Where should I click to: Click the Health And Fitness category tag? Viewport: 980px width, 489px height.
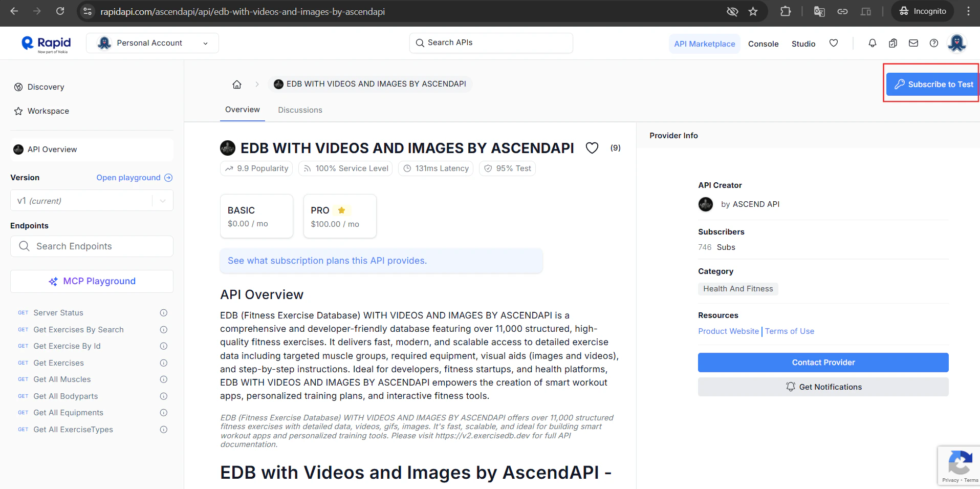(738, 289)
